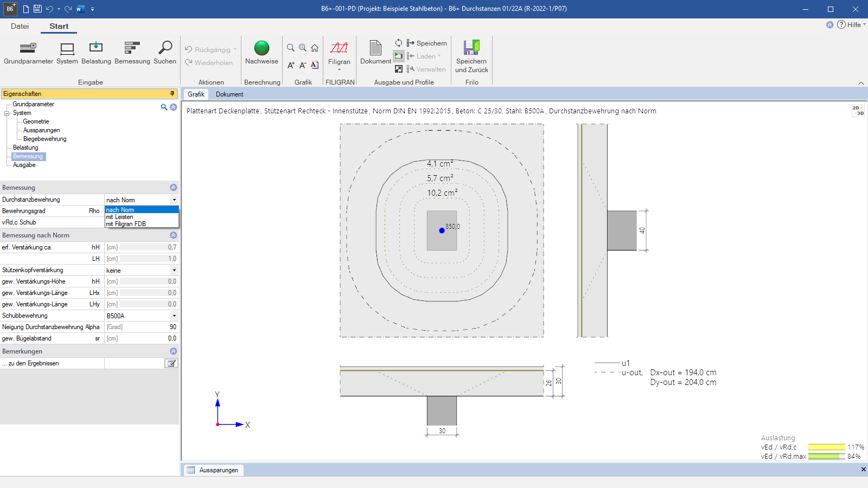Open the Belastung ribbon tool
868x488 pixels.
click(96, 53)
